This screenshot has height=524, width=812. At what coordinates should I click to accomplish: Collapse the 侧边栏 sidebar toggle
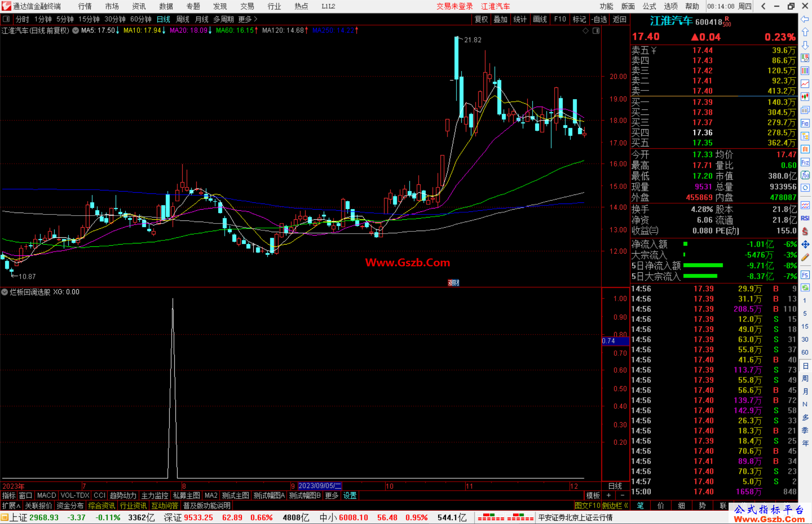click(615, 506)
